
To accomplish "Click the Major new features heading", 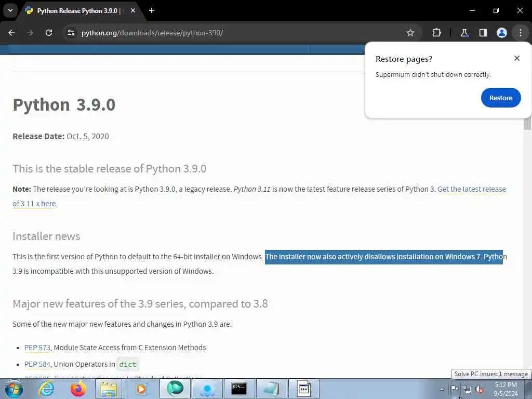I will (140, 303).
